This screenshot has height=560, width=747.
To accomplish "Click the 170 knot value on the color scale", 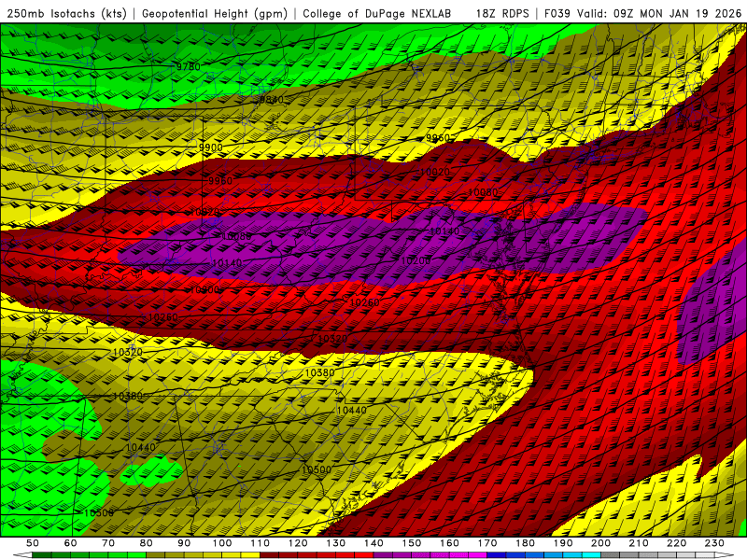I will 487,543.
